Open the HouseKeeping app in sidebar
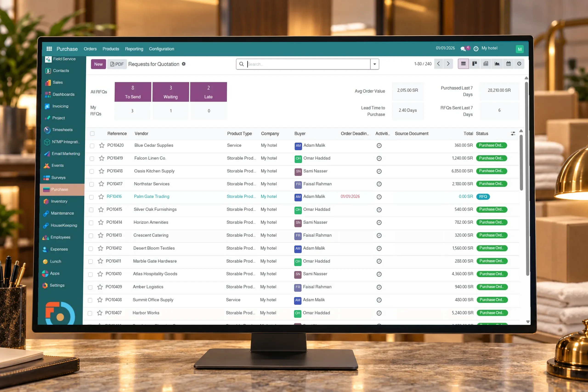 pyautogui.click(x=64, y=225)
